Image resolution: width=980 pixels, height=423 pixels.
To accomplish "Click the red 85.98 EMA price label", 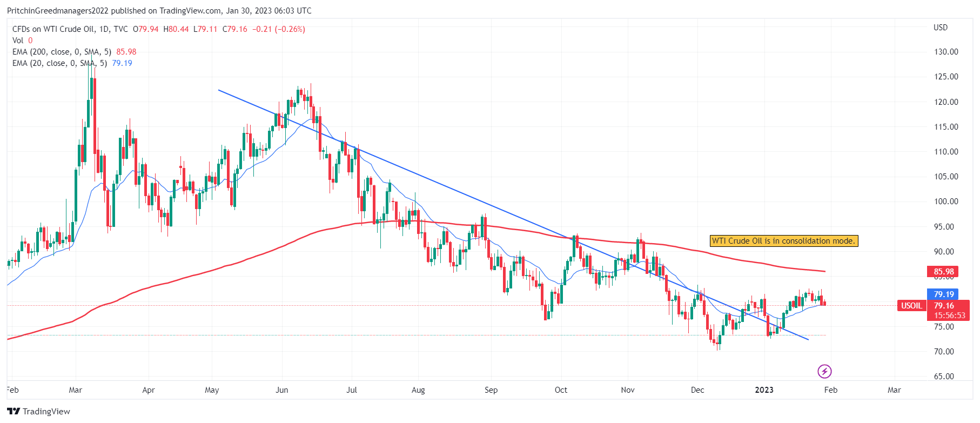I will 943,272.
